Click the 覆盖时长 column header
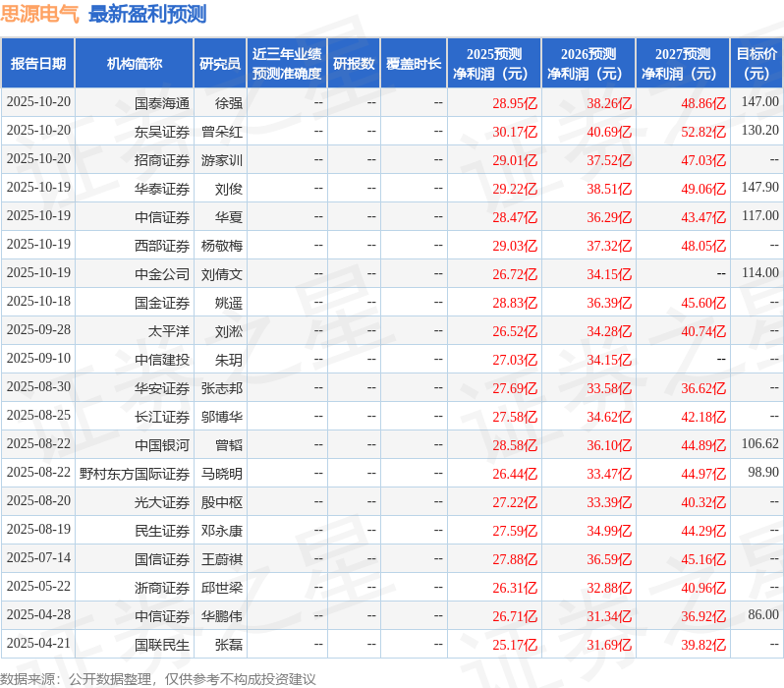The height and width of the screenshot is (688, 784). coord(414,64)
